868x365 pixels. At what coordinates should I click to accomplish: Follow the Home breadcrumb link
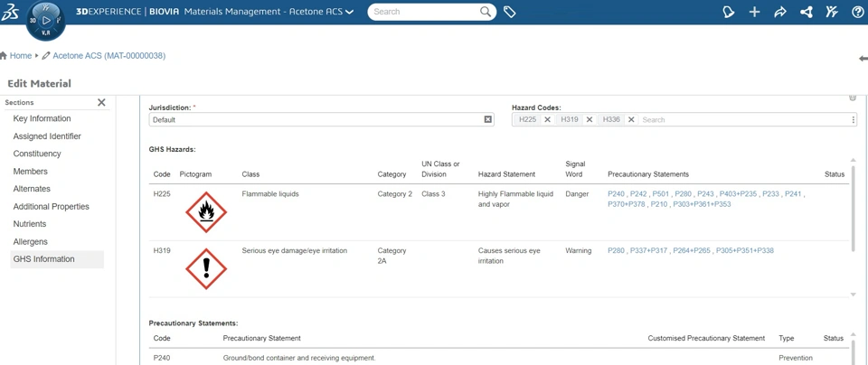21,56
